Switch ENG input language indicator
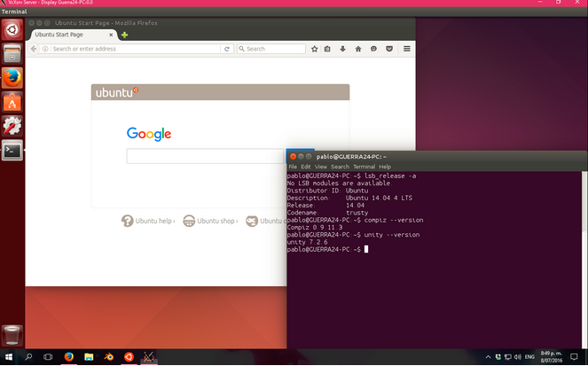 529,357
